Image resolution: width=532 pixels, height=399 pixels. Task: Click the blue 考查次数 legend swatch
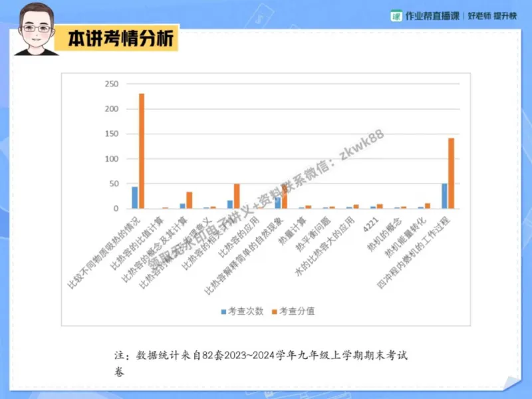click(x=223, y=311)
